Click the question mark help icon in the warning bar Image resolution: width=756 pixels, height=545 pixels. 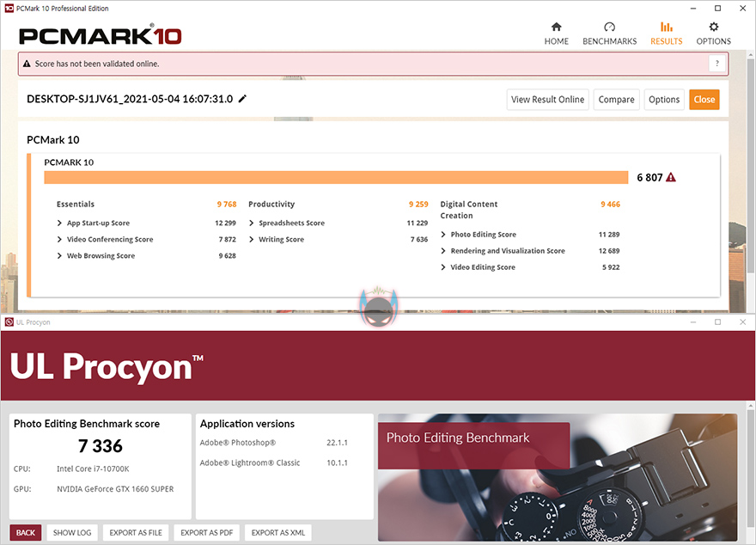pyautogui.click(x=717, y=64)
